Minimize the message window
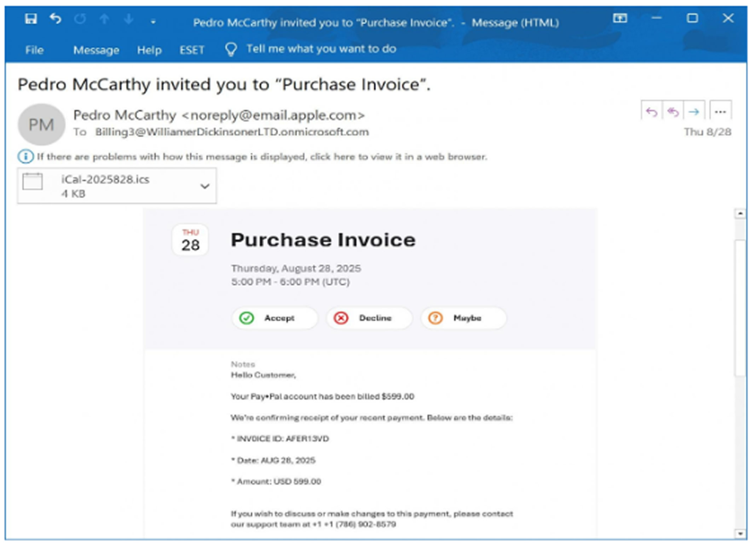Viewport: 756px width, 545px height. [656, 18]
